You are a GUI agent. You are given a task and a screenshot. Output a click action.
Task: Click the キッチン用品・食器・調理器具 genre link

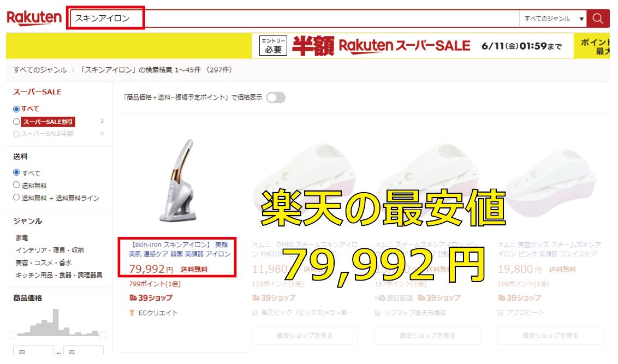pyautogui.click(x=59, y=276)
